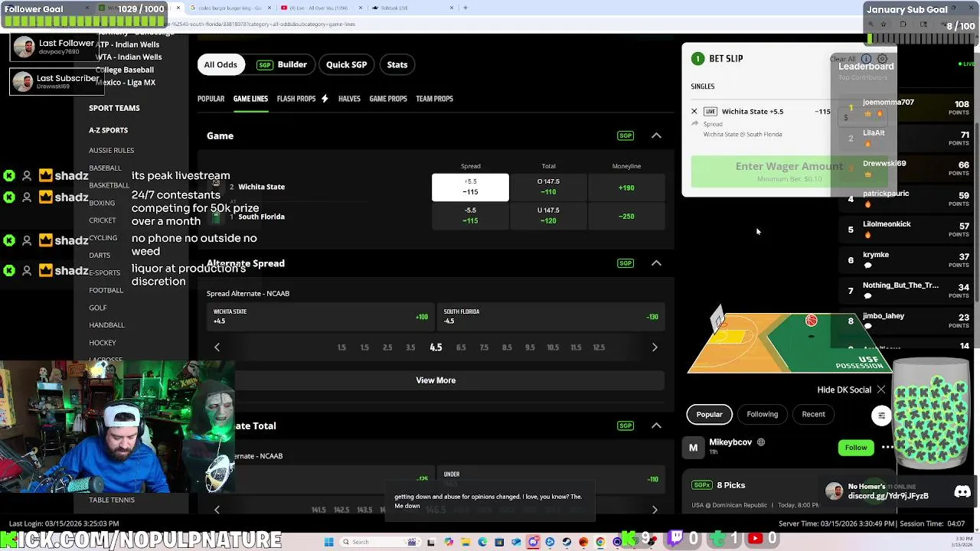Select South Florida moneyline -250
The height and width of the screenshot is (551, 980).
pyautogui.click(x=626, y=216)
